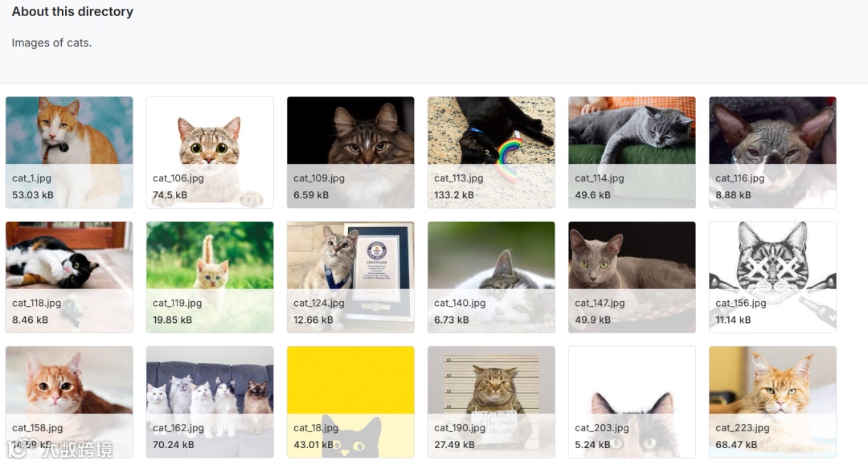Click the cat_113.jpg rainbow toy picture

click(491, 153)
